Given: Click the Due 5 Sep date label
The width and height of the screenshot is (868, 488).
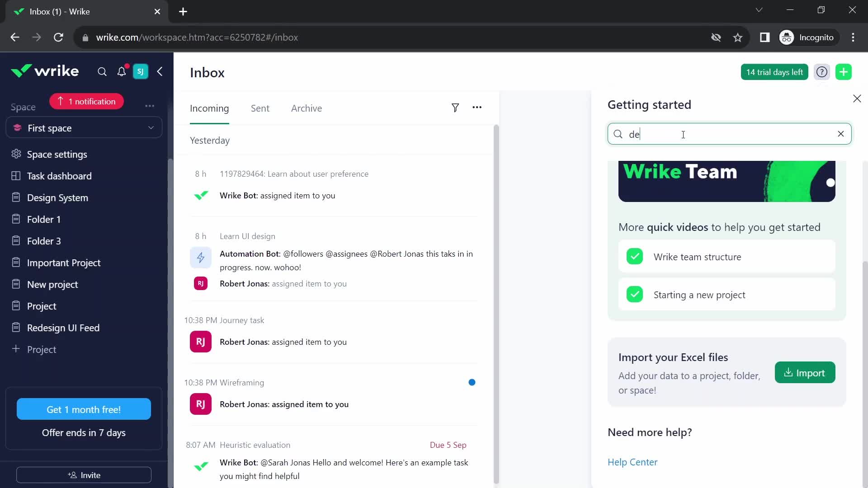Looking at the screenshot, I should tap(448, 445).
